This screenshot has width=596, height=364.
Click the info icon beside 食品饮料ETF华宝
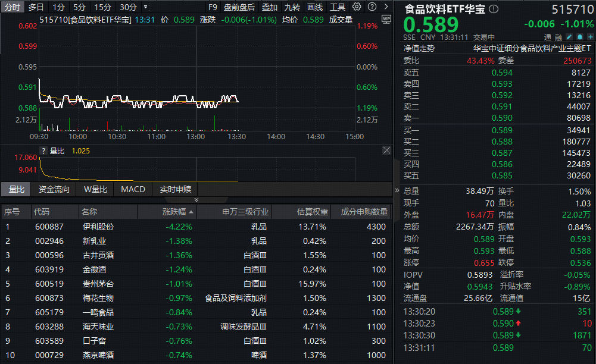tap(494, 9)
